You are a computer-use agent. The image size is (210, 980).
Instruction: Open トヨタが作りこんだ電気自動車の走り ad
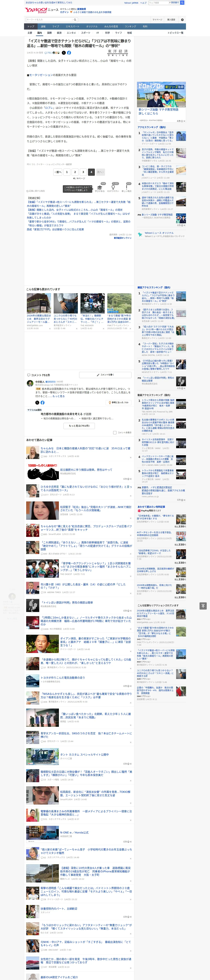pyautogui.click(x=63, y=678)
